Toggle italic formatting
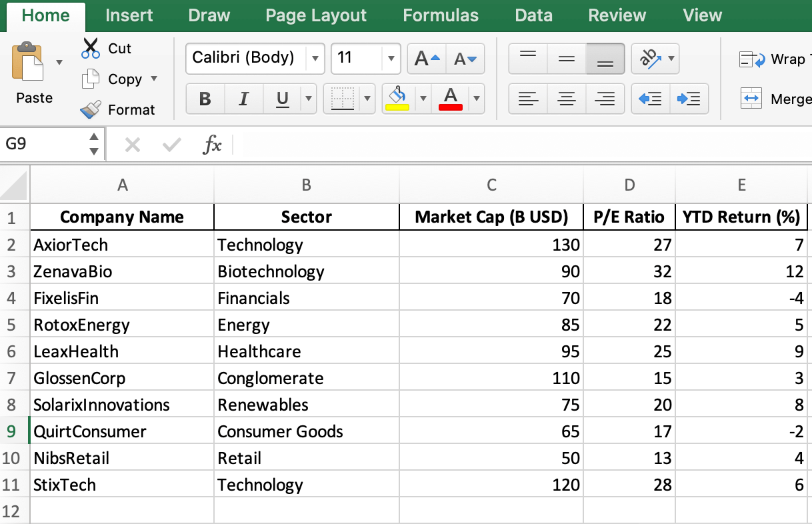Viewport: 812px width, 524px height. tap(244, 99)
